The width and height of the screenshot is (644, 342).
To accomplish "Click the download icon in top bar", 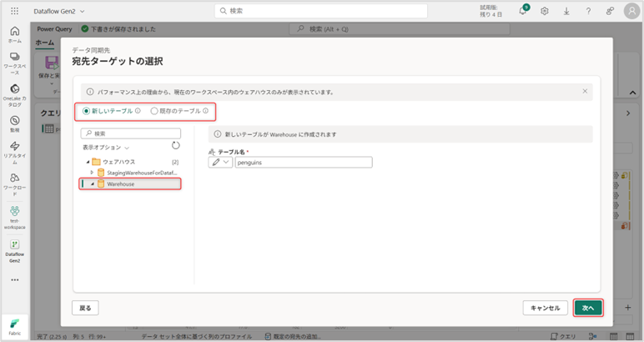I will tap(566, 11).
